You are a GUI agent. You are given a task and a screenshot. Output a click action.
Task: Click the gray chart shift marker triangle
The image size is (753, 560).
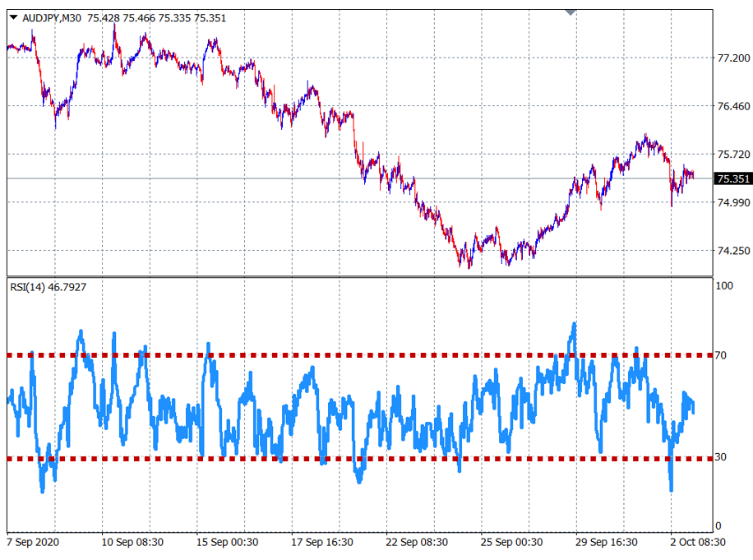click(571, 12)
